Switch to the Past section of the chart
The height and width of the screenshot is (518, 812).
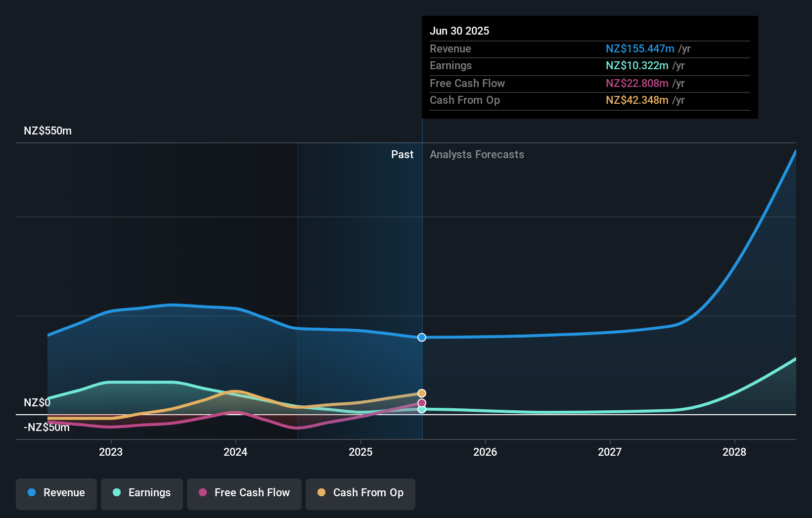(402, 154)
